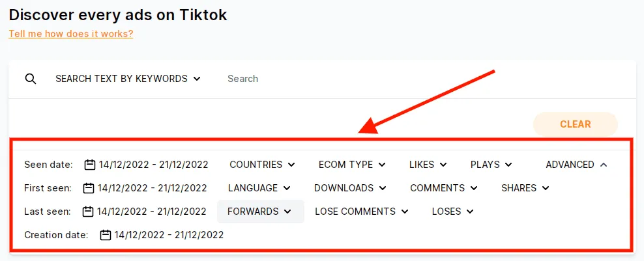Open the Search Text By Keywords dropdown
Viewport: 644px width, 261px height.
point(128,79)
